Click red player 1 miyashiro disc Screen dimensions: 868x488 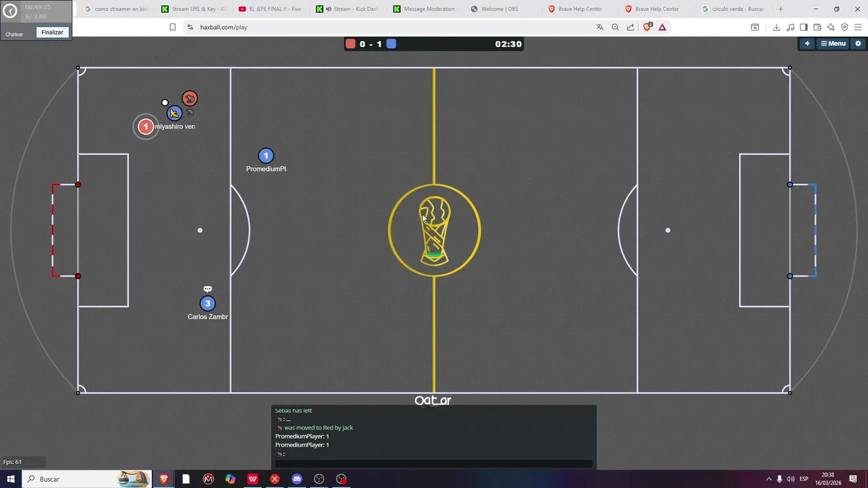coord(145,126)
